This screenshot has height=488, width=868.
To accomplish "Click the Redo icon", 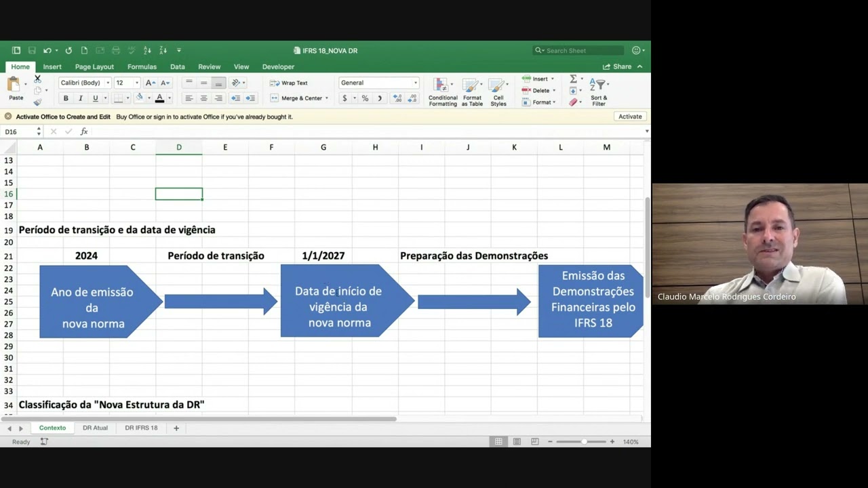I will pyautogui.click(x=68, y=50).
